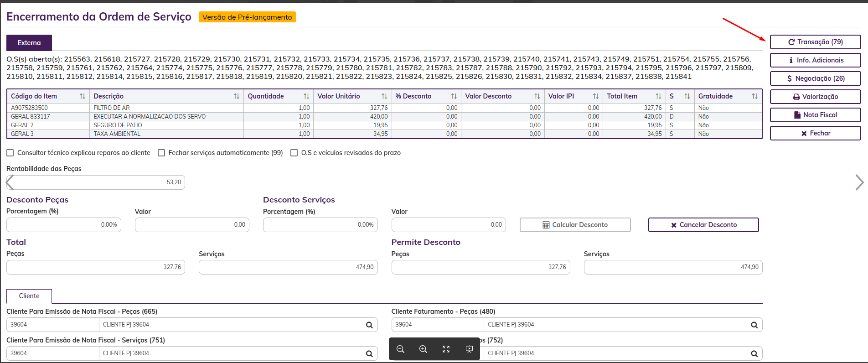
Task: Check Consultor técnico explicou reparos ao cliente
Action: pyautogui.click(x=10, y=153)
